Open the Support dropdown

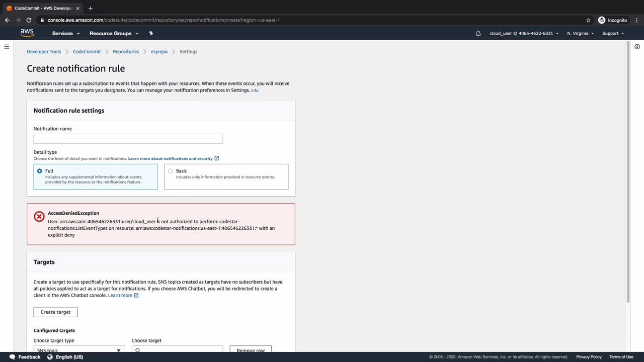[613, 33]
